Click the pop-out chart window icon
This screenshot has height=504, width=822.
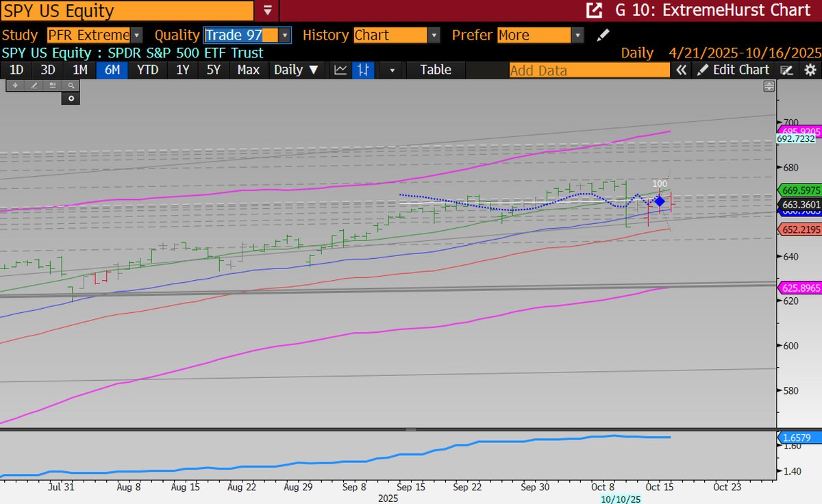point(593,11)
